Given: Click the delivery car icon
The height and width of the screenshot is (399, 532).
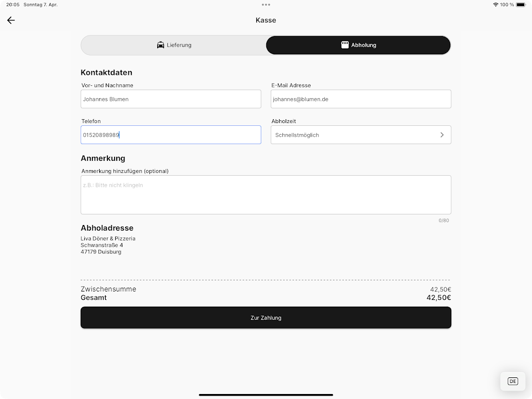Looking at the screenshot, I should coord(161,45).
